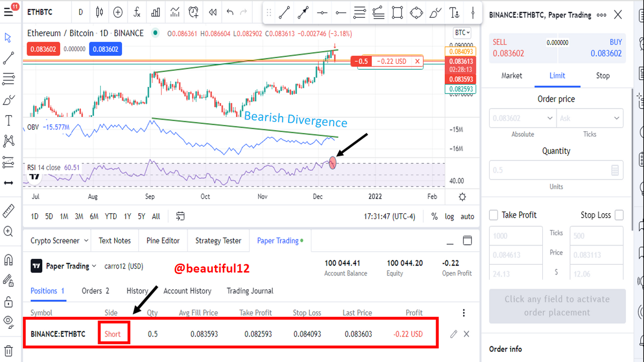The image size is (644, 362).
Task: Toggle stay in drawing mode pencil-lock
Action: [9, 280]
